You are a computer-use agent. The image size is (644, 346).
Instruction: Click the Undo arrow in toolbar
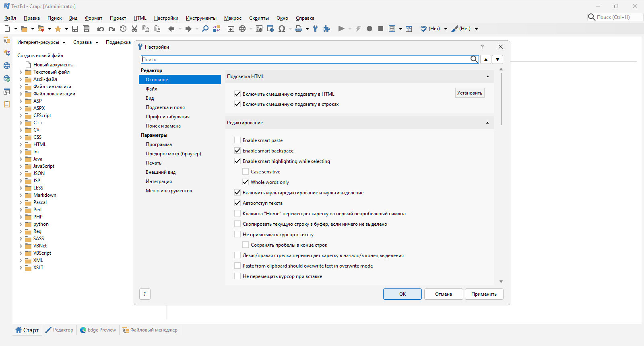(101, 29)
